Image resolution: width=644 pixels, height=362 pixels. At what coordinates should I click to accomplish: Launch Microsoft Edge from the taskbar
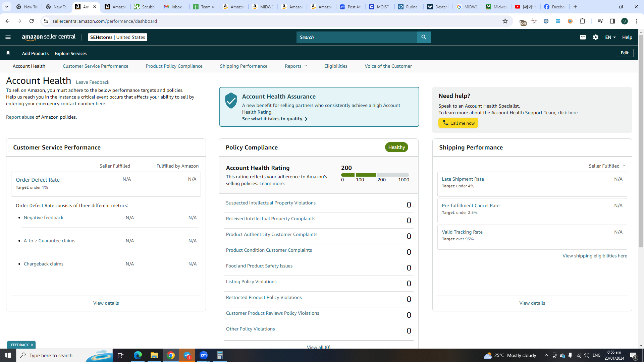pos(138,355)
